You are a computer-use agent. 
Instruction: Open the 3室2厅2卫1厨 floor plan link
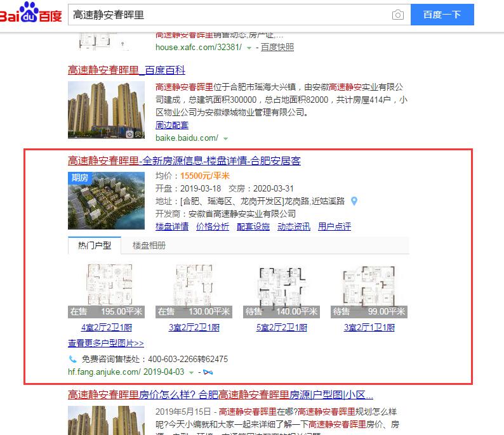(x=194, y=327)
